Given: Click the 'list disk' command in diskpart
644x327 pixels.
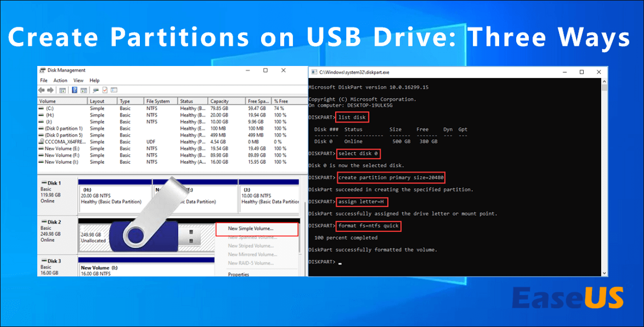Looking at the screenshot, I should 353,117.
